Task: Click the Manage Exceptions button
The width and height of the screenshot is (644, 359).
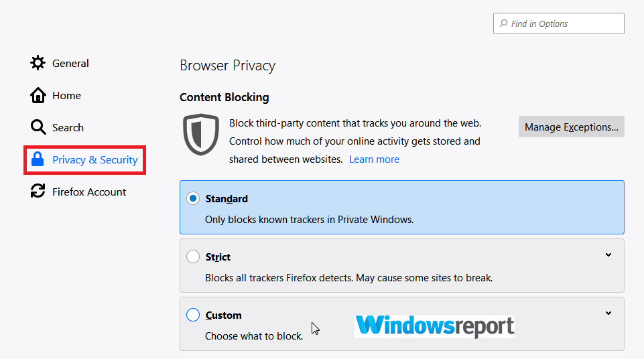Action: (571, 127)
